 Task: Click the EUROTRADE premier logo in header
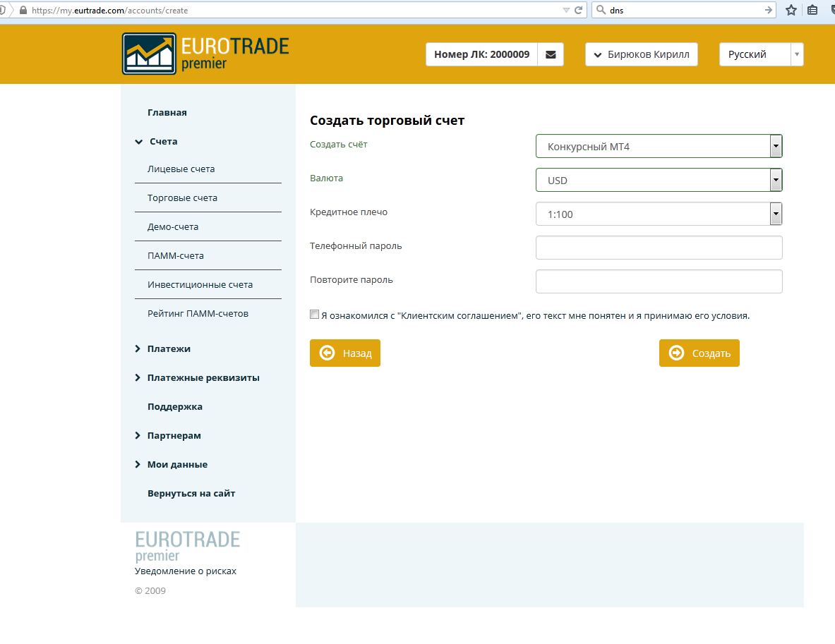205,54
